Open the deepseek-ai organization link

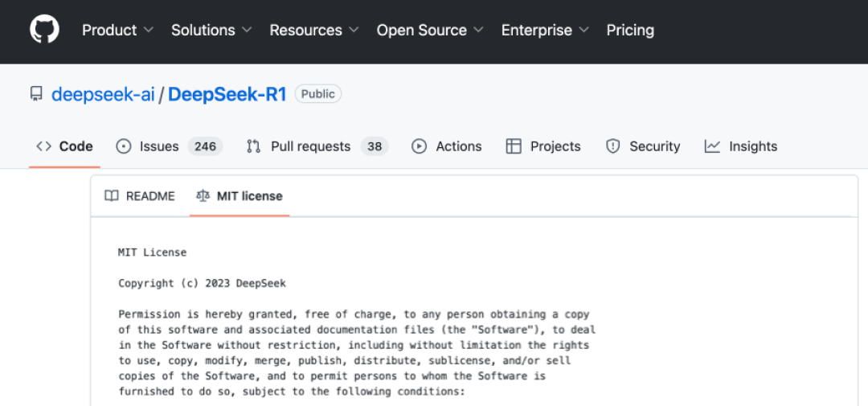coord(103,95)
